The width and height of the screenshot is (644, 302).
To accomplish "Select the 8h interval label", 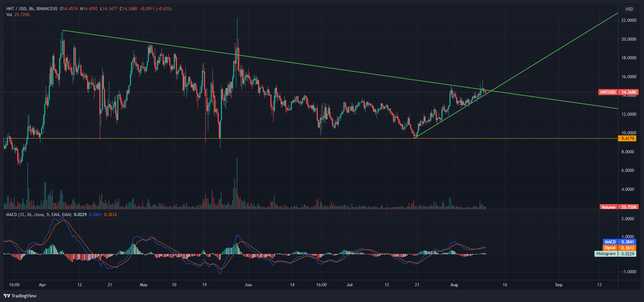I will tap(32, 9).
